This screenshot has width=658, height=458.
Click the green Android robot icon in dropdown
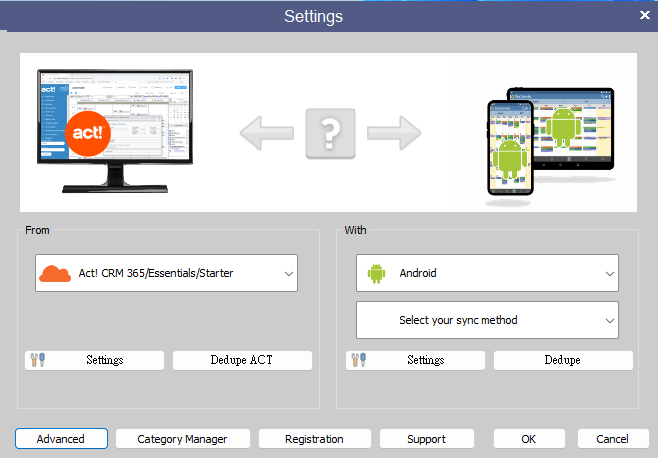tap(376, 273)
